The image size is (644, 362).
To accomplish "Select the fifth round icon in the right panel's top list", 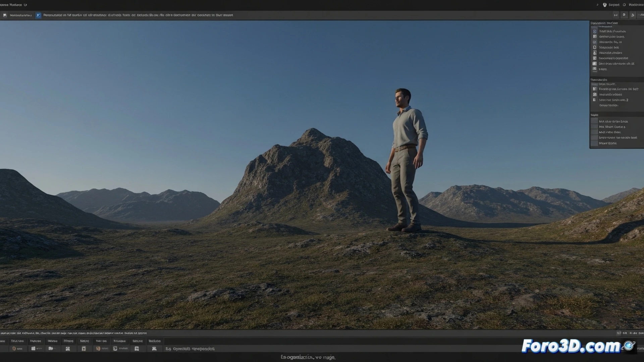I will (x=595, y=53).
